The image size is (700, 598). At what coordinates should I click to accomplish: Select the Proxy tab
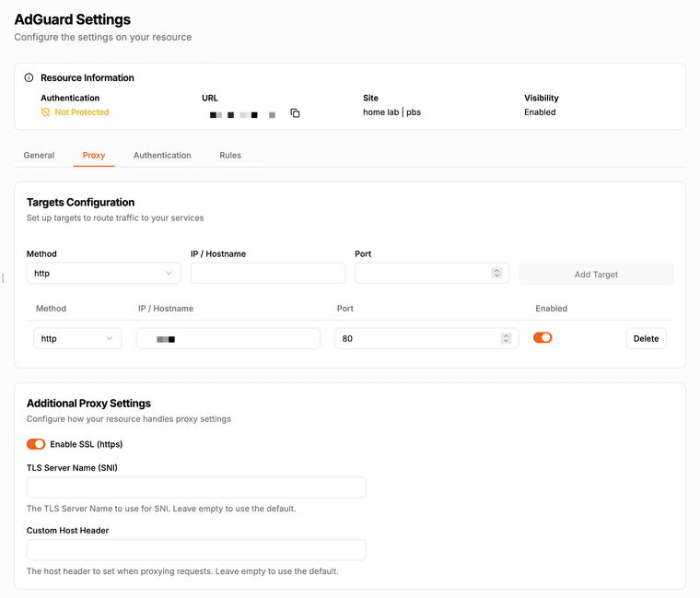click(94, 156)
